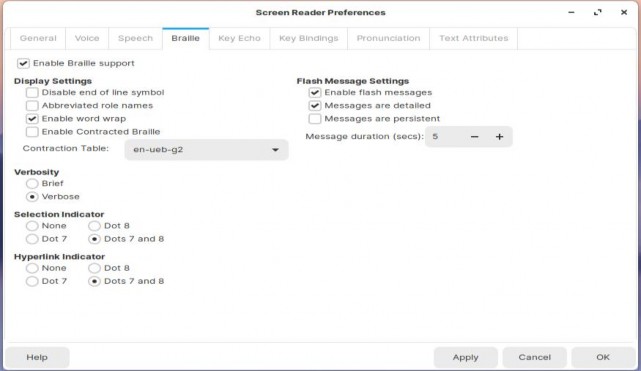This screenshot has width=641, height=371.
Task: Open Help for preferences
Action: pos(37,358)
